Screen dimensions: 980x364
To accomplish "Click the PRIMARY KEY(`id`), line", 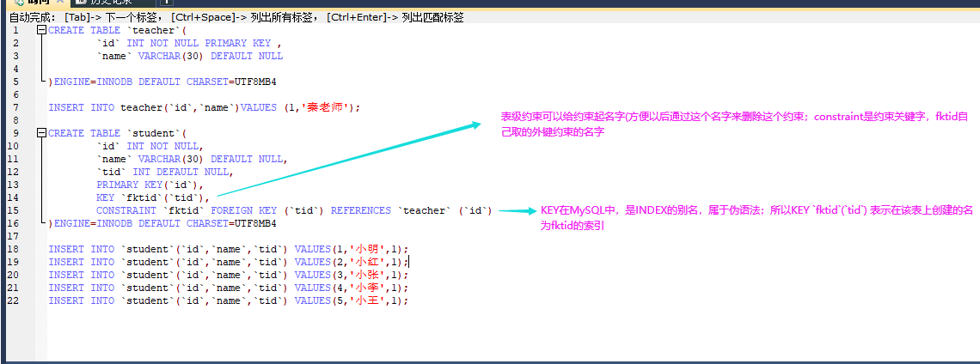I will coord(150,185).
